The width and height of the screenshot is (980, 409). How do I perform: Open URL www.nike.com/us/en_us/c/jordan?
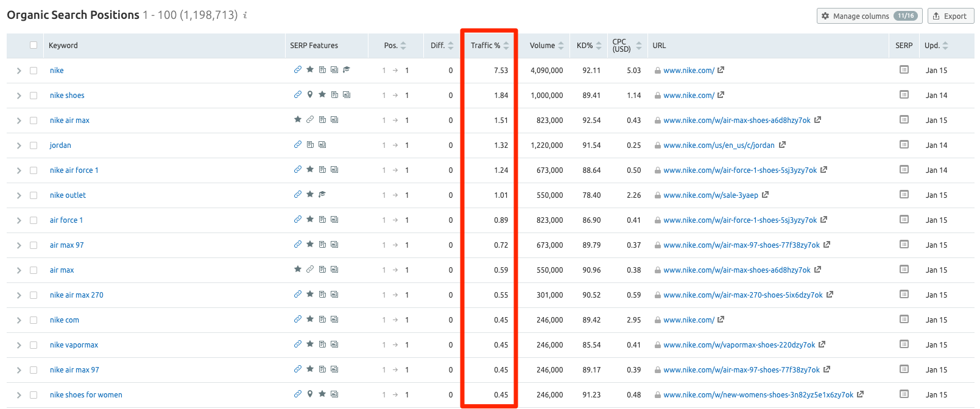click(719, 145)
